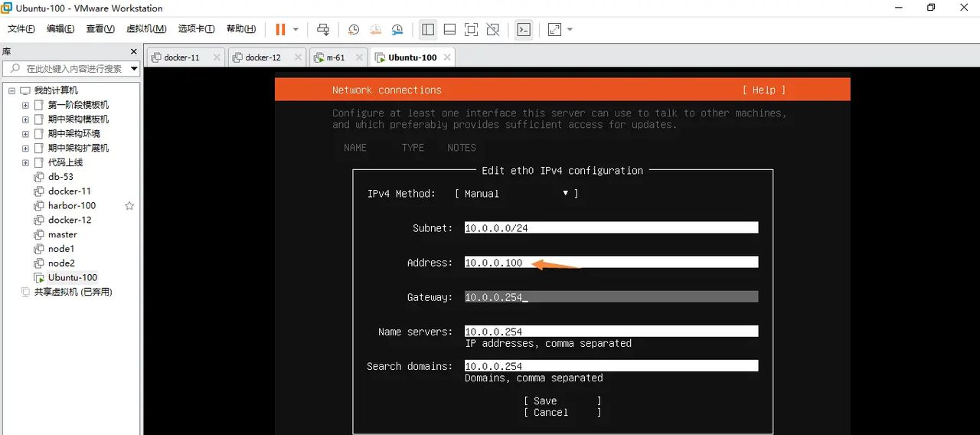Select docker-12 in the library tree
The height and width of the screenshot is (435, 980).
tap(70, 220)
